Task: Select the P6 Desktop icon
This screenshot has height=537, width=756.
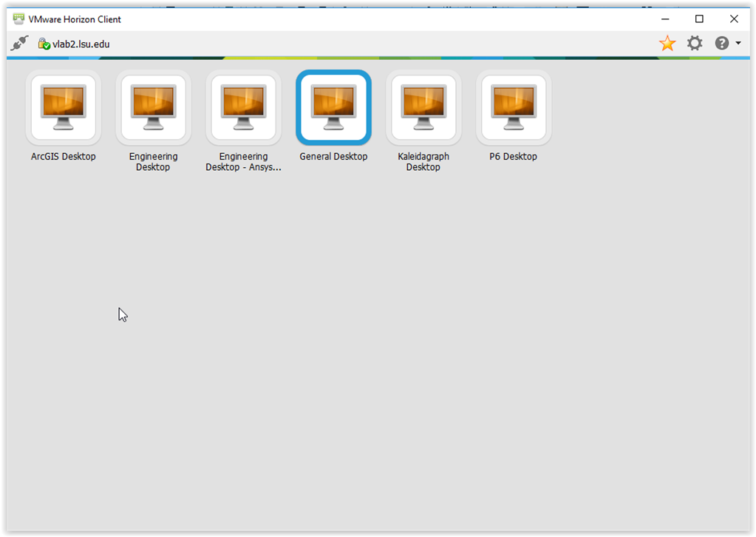Action: (x=514, y=107)
